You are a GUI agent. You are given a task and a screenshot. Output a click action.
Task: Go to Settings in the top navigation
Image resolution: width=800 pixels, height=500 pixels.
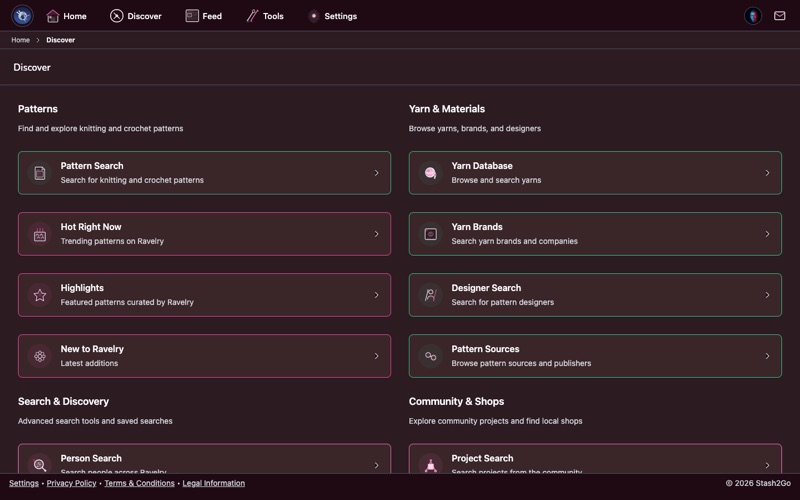332,16
